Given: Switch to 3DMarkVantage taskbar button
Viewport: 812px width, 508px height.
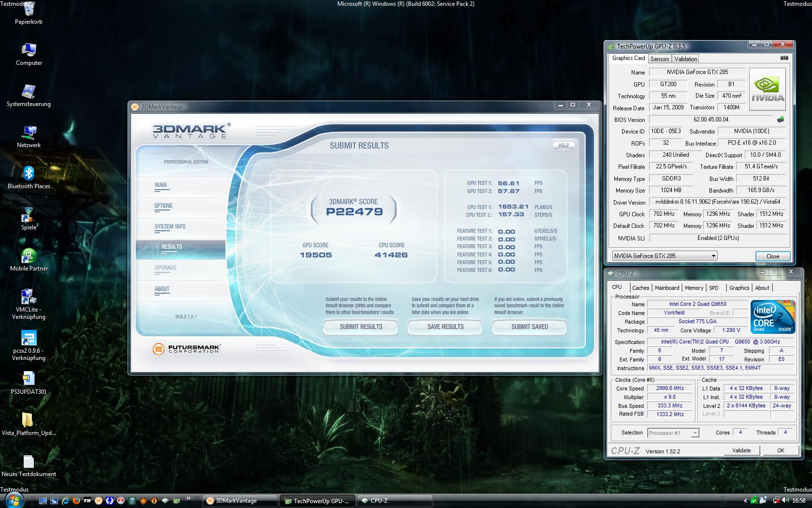Looking at the screenshot, I should click(240, 501).
